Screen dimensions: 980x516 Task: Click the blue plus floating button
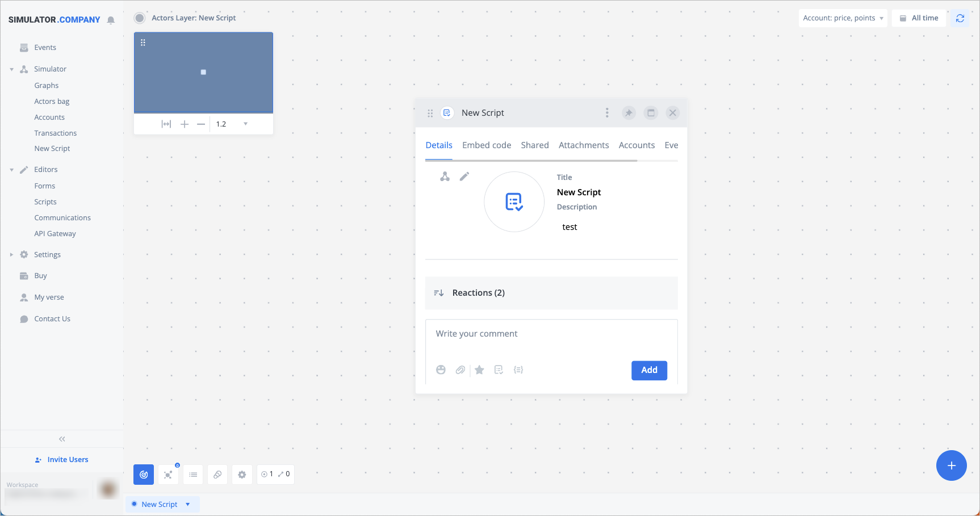point(952,465)
